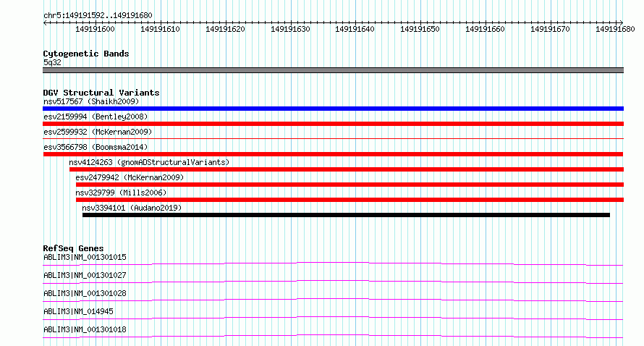
Task: Click the red esv3566798 variant bar
Action: 333,154
